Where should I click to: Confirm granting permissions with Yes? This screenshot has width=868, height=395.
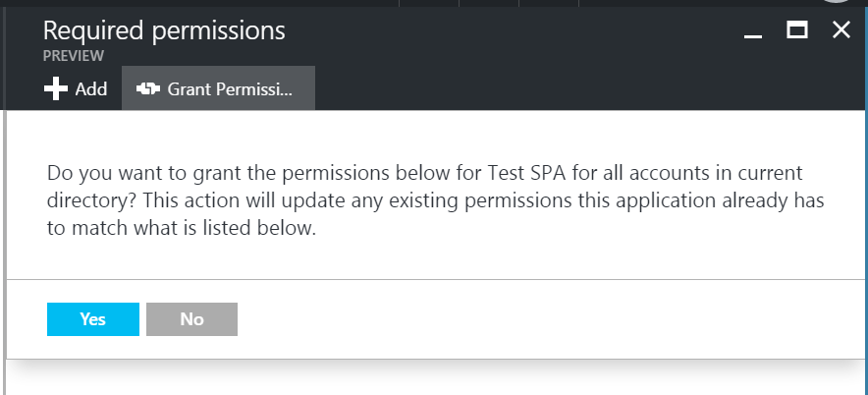[93, 319]
